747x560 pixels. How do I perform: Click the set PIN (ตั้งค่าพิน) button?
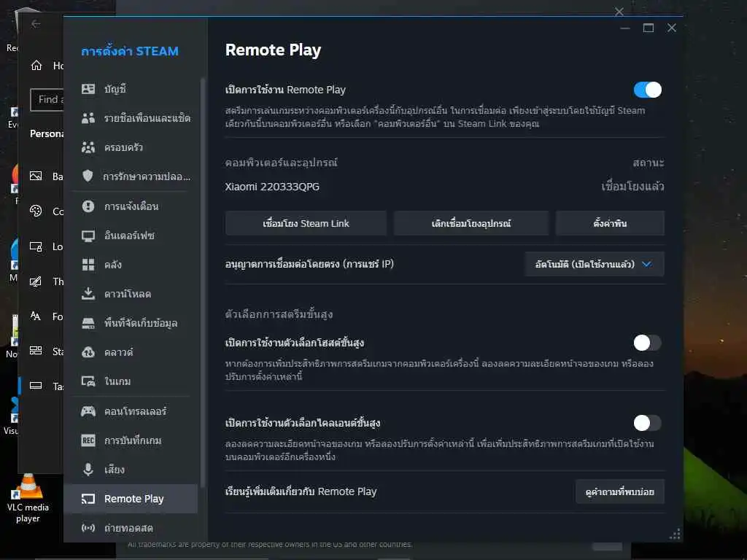tap(610, 223)
